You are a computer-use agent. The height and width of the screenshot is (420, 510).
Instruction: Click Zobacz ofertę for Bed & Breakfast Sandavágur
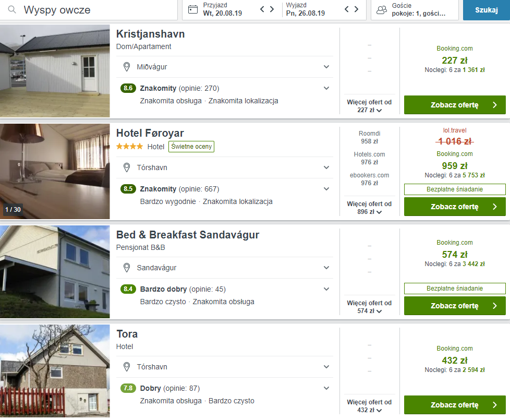click(454, 306)
